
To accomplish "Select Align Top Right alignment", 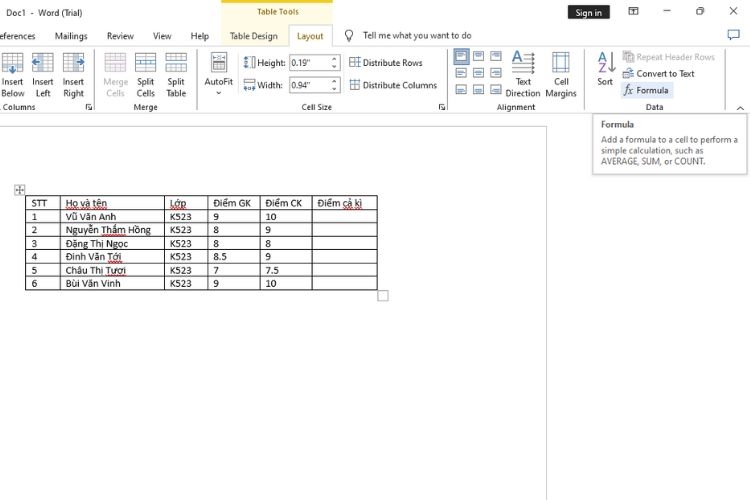I will pos(496,56).
